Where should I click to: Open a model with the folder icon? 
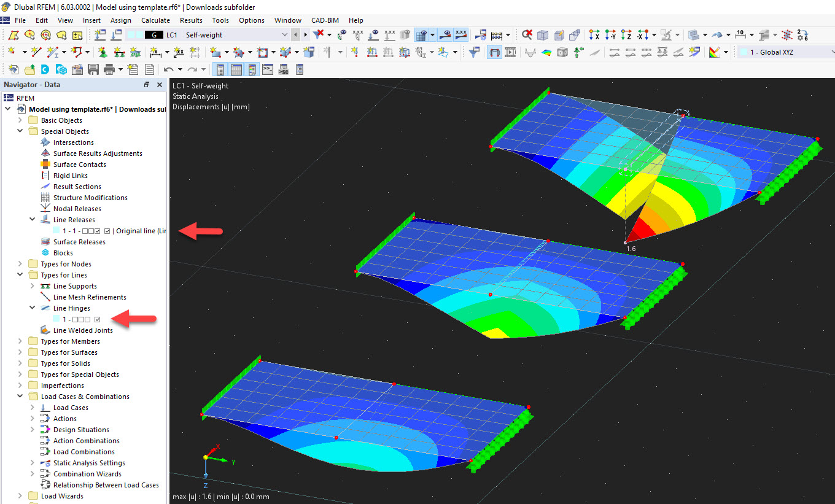29,69
